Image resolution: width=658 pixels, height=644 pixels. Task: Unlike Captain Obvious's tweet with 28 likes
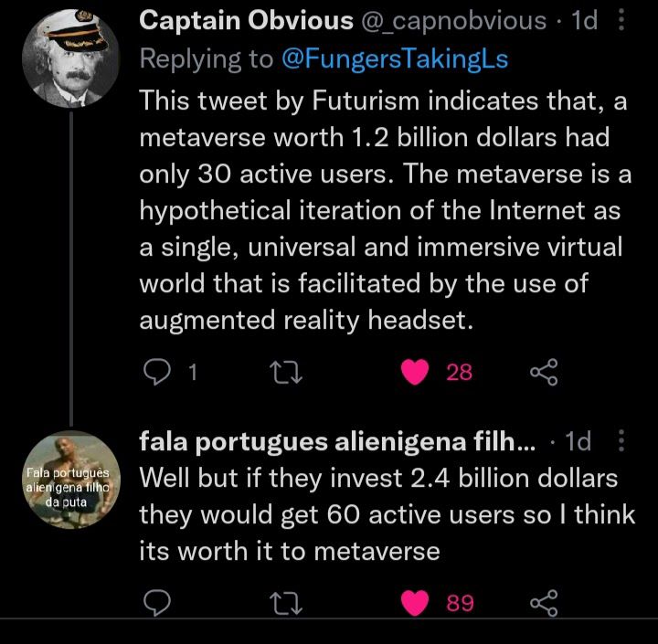[416, 372]
